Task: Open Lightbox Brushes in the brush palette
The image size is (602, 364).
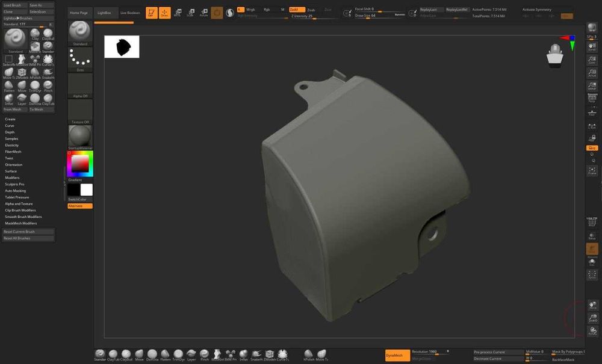Action: (x=28, y=18)
